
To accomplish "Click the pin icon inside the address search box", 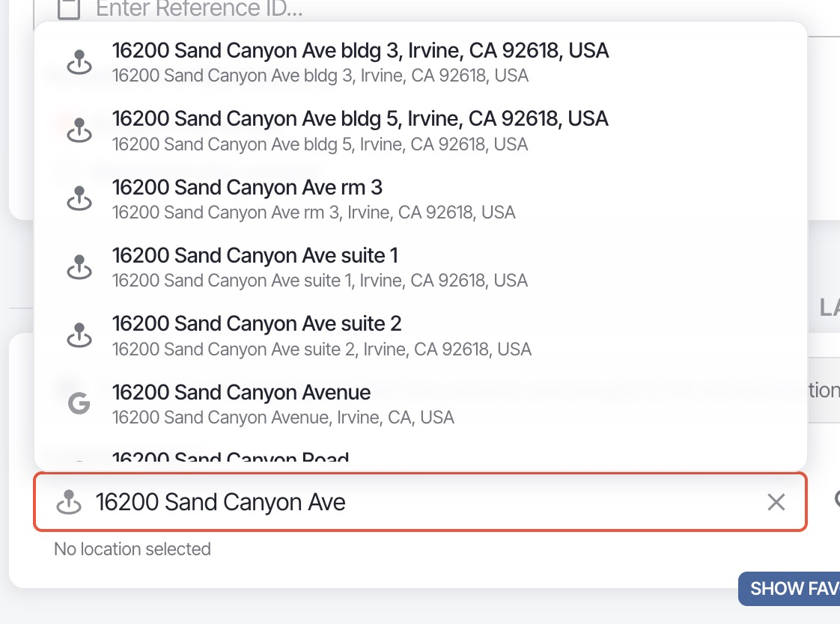I will (71, 502).
